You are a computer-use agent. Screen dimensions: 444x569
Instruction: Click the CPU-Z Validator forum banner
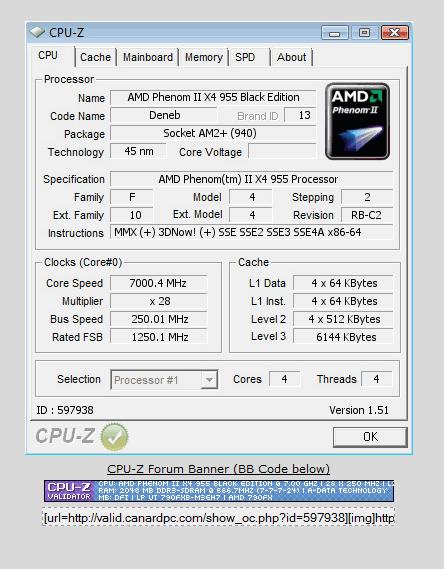coord(219,491)
